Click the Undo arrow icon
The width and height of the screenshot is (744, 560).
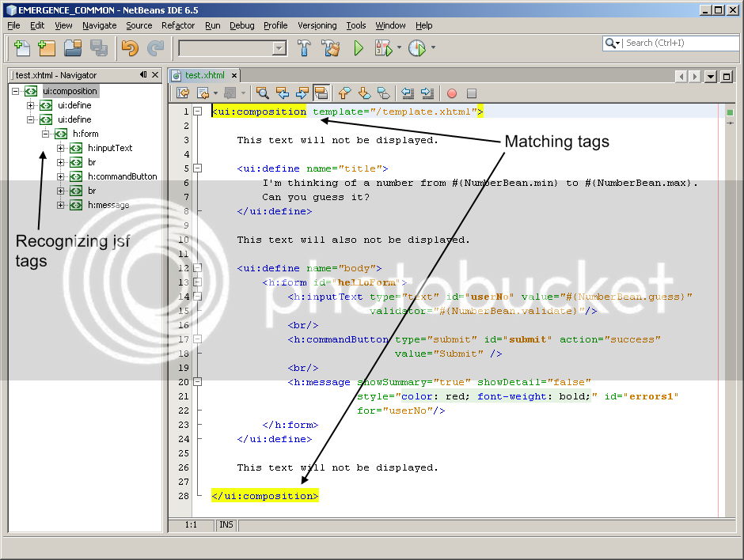tap(130, 48)
